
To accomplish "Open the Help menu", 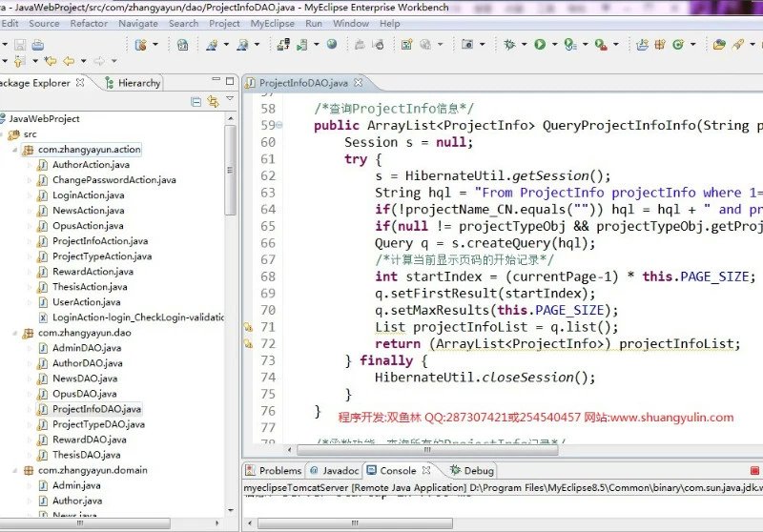I will (x=390, y=23).
